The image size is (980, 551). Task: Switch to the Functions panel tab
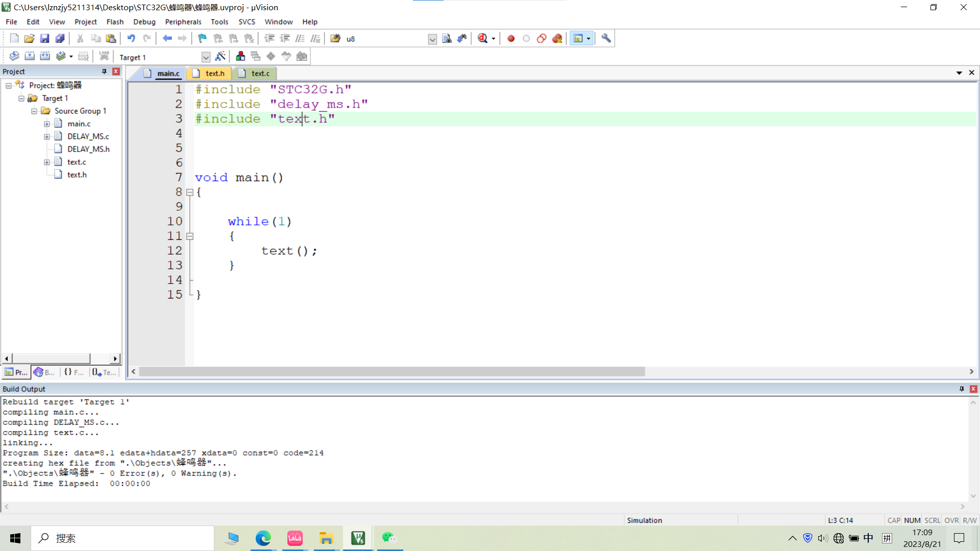click(x=73, y=372)
